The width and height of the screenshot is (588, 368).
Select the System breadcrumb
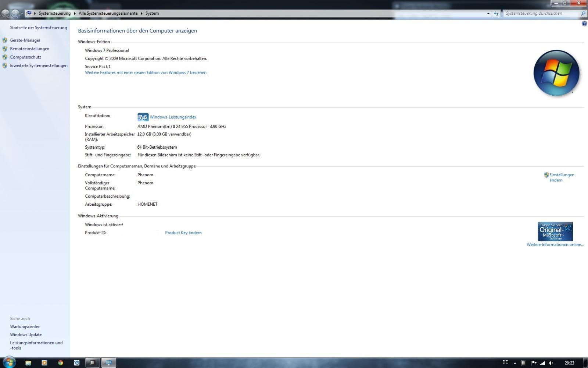point(152,13)
